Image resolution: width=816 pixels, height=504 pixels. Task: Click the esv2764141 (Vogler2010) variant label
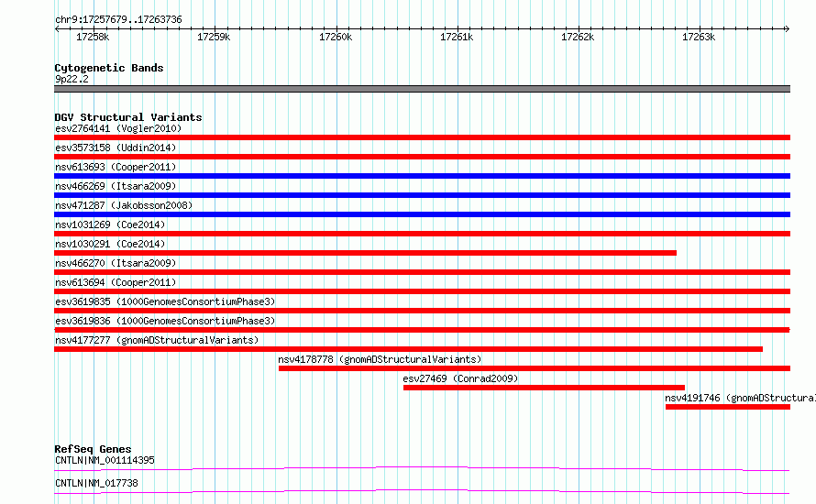[x=118, y=128]
